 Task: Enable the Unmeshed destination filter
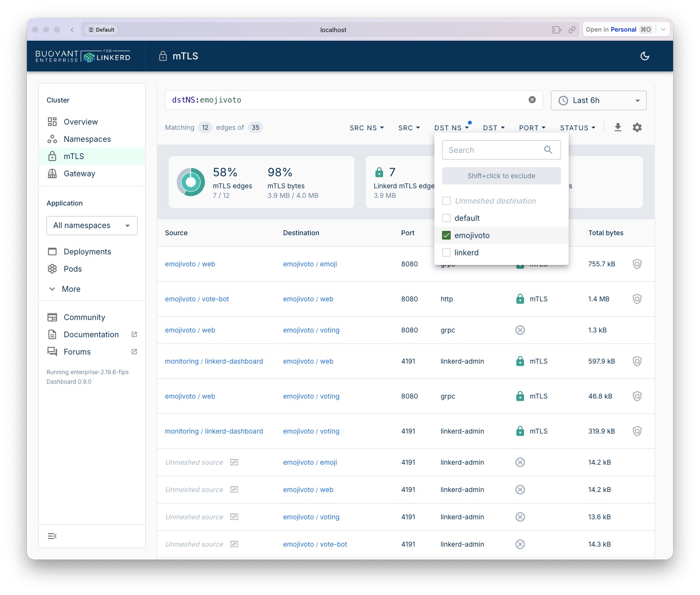pos(446,201)
